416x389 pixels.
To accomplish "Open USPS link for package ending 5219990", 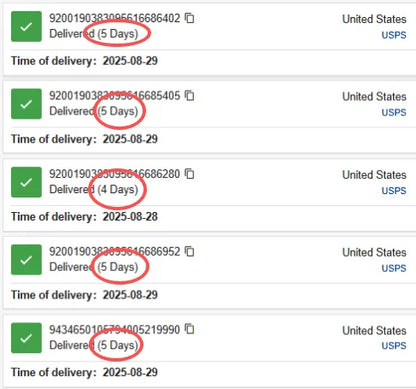I will coord(394,346).
